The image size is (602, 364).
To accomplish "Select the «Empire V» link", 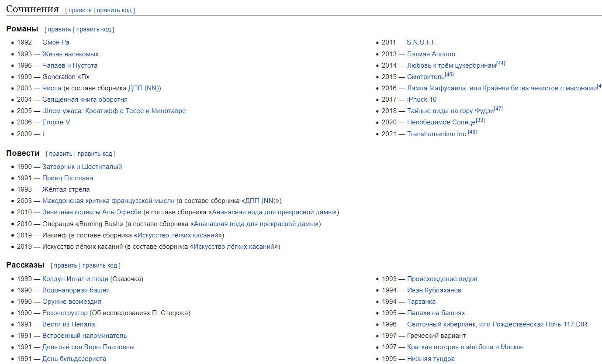I will point(56,122).
